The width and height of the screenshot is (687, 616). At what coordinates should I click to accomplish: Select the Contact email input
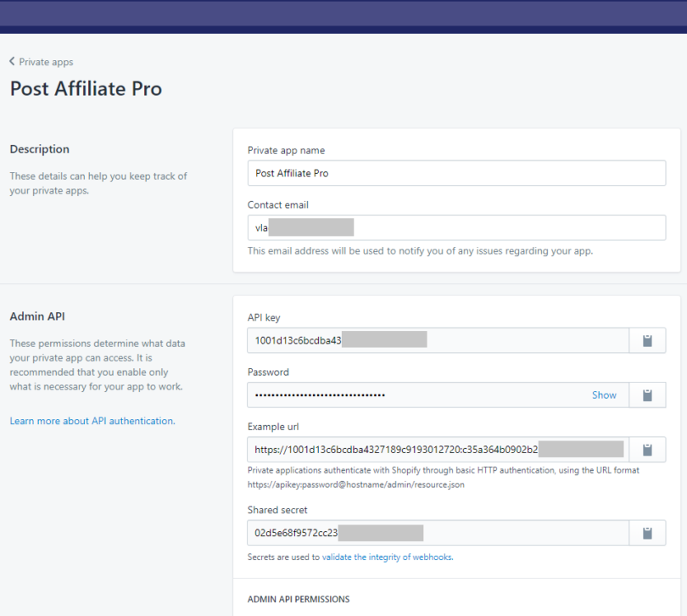[455, 227]
